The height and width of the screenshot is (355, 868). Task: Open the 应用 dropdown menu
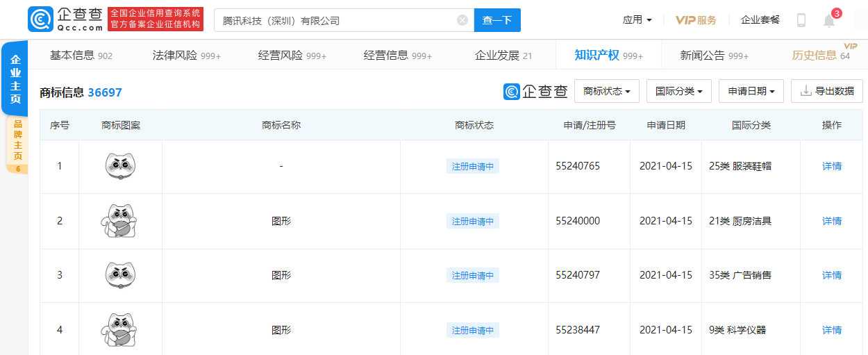pyautogui.click(x=637, y=20)
